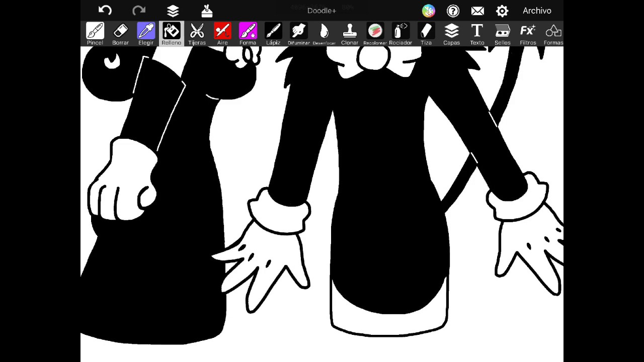Open the settings gear
The width and height of the screenshot is (644, 362).
click(x=502, y=11)
